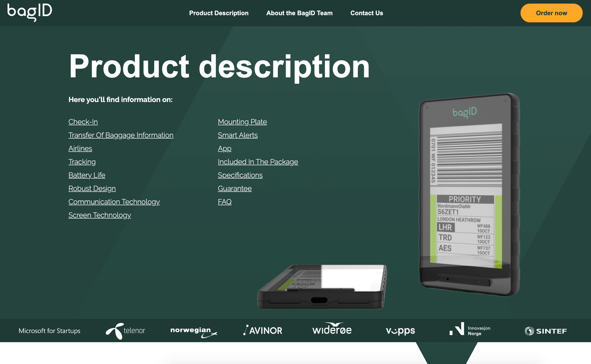Select the Robust Design link

pyautogui.click(x=92, y=188)
